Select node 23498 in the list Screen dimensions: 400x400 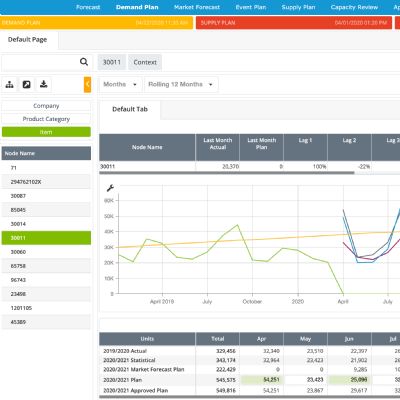[x=46, y=294]
